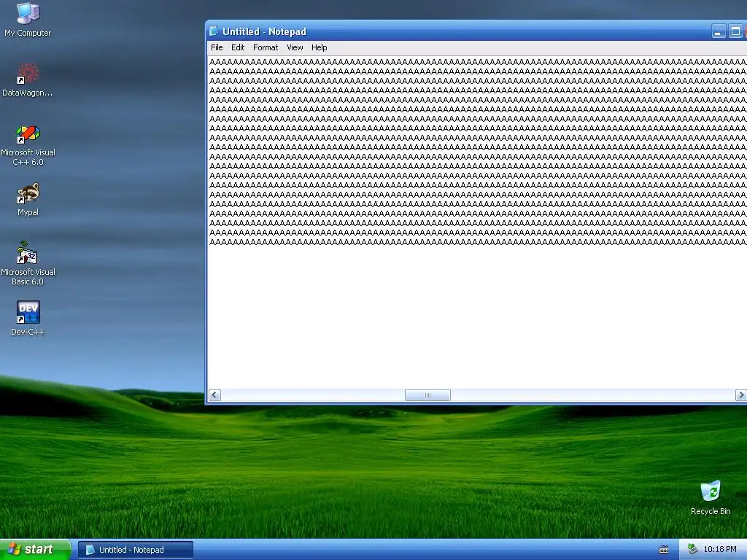Open the DataWagon shortcut icon
This screenshot has width=747, height=560.
(x=28, y=79)
